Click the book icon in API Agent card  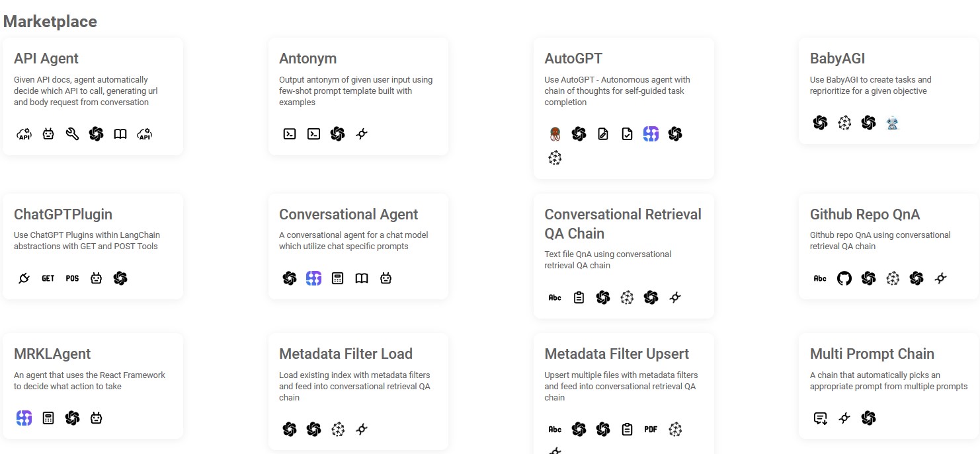point(120,134)
